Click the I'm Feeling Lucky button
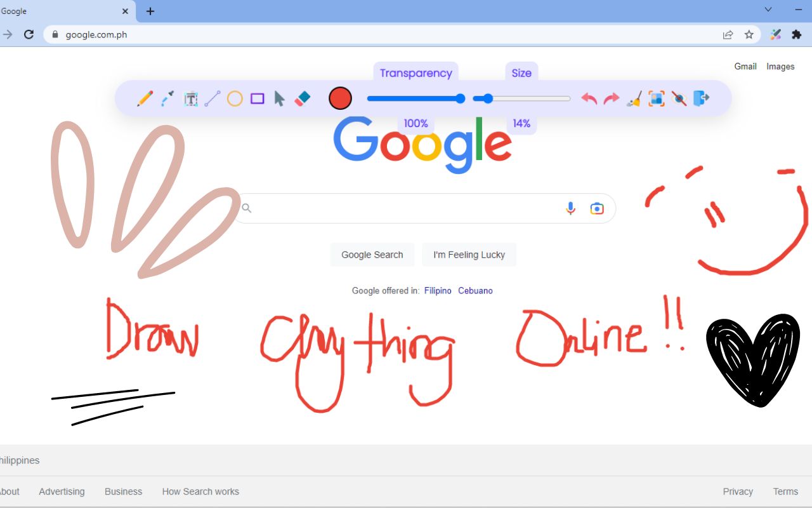The height and width of the screenshot is (508, 812). coord(469,255)
